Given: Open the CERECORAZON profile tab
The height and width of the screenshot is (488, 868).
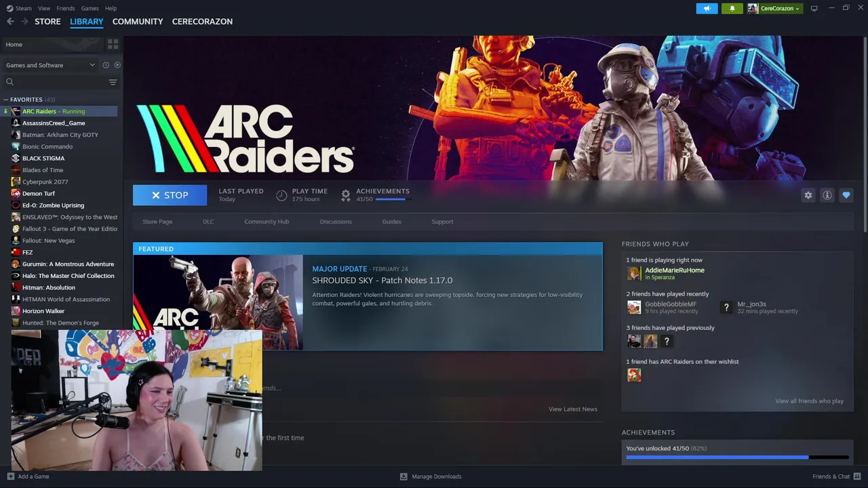Looking at the screenshot, I should pos(202,21).
